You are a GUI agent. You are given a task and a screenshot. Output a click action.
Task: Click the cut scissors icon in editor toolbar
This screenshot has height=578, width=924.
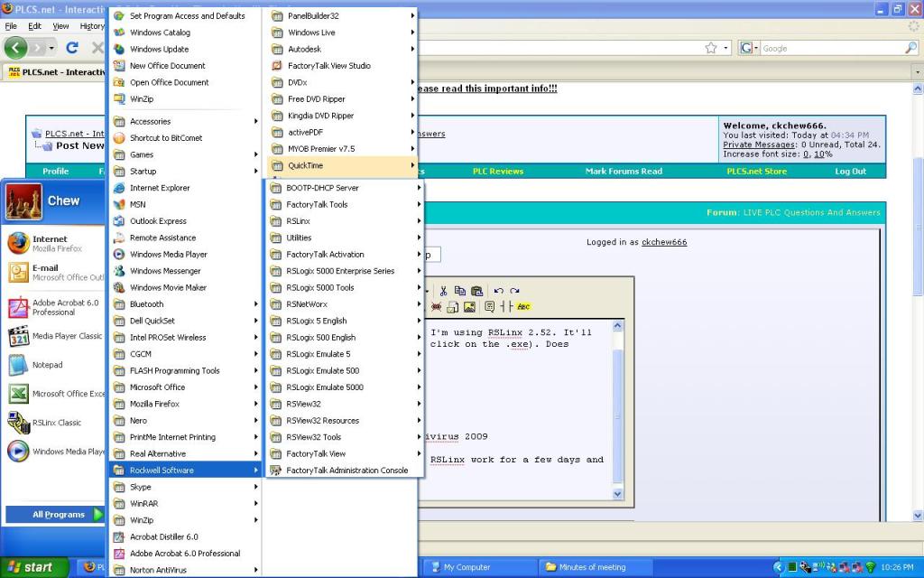(x=443, y=291)
